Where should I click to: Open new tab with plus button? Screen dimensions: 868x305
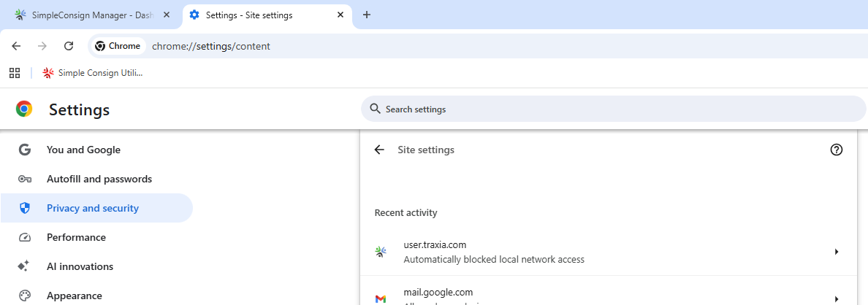click(x=367, y=15)
